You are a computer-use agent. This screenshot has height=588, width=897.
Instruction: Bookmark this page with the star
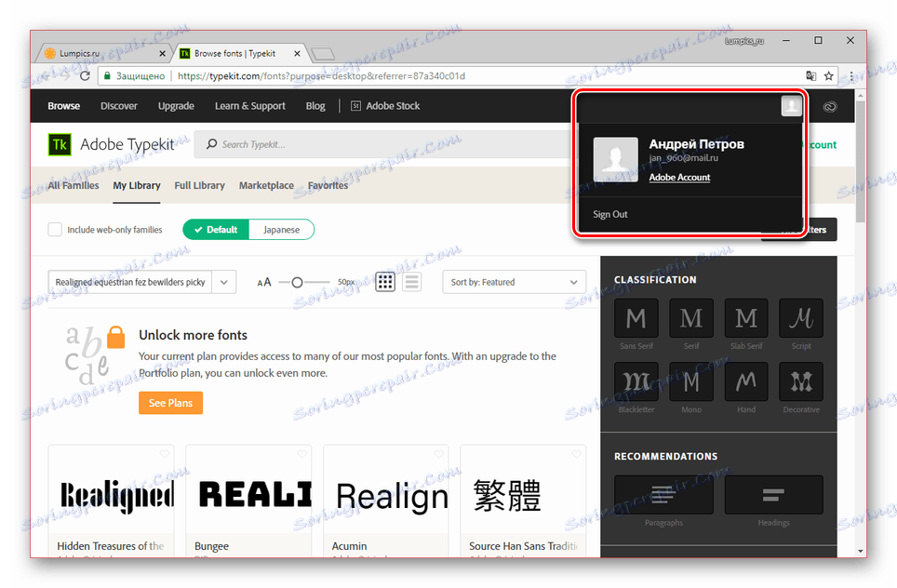point(828,76)
